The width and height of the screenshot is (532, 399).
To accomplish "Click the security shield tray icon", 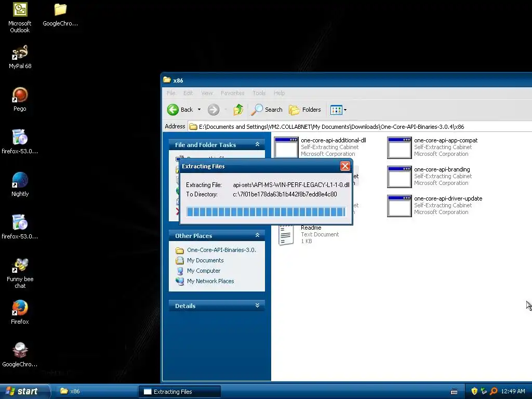I will click(474, 391).
